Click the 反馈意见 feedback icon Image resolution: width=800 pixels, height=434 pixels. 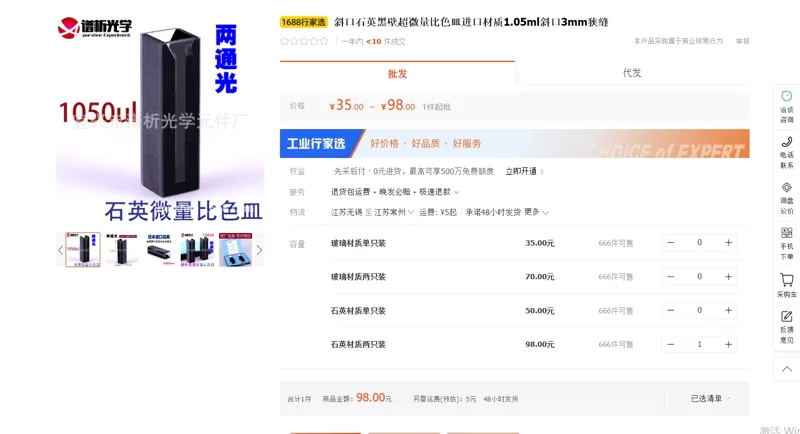pos(786,316)
